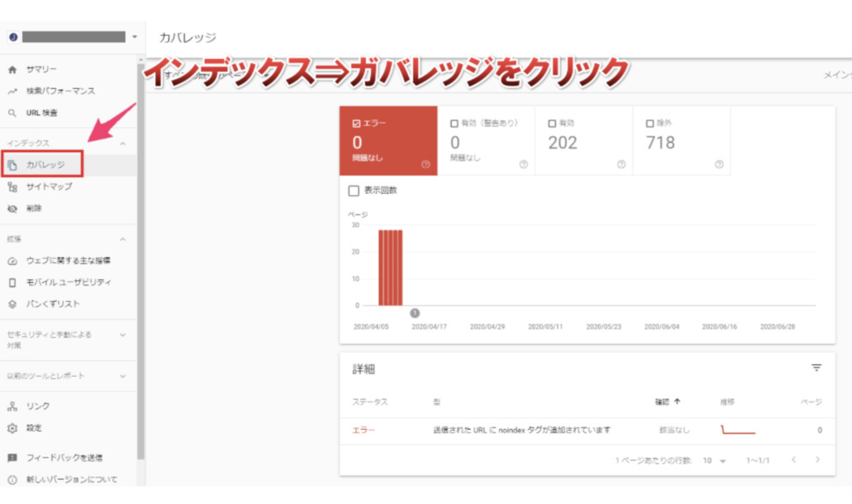Go to previous page of detail table

coord(794,460)
